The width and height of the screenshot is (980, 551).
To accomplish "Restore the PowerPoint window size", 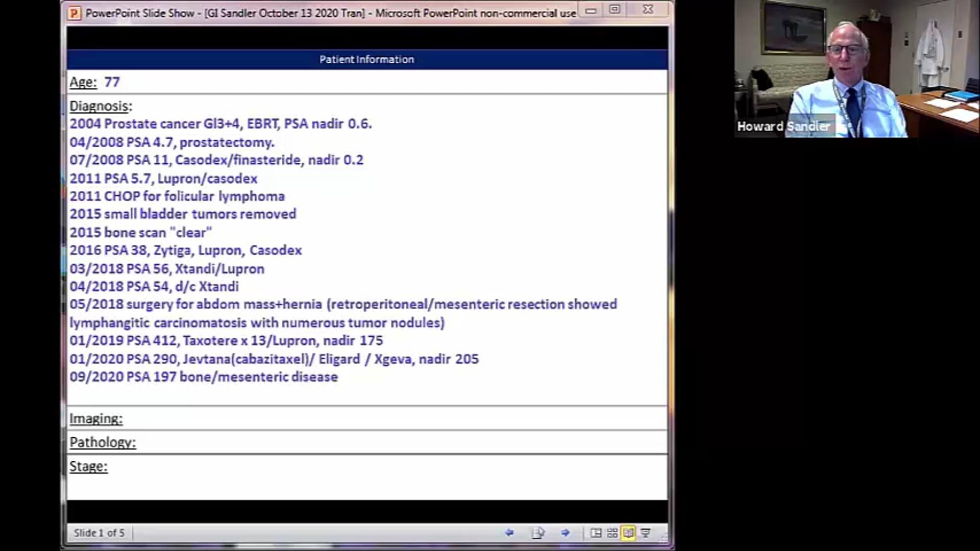I will pos(615,9).
